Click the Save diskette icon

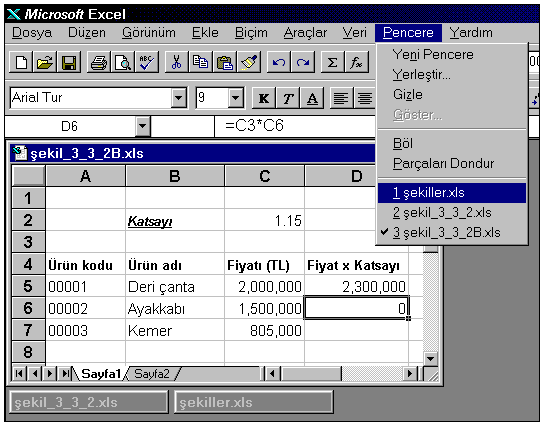click(x=69, y=62)
